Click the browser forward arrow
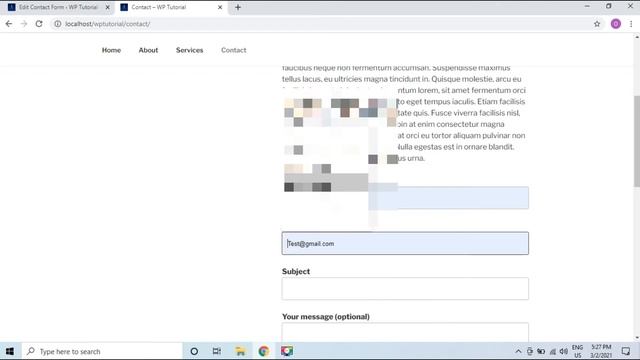The width and height of the screenshot is (640, 360). [x=24, y=24]
